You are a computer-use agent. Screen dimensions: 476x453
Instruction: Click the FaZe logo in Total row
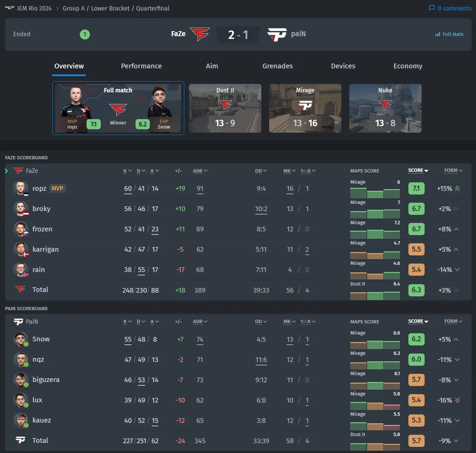tap(20, 289)
